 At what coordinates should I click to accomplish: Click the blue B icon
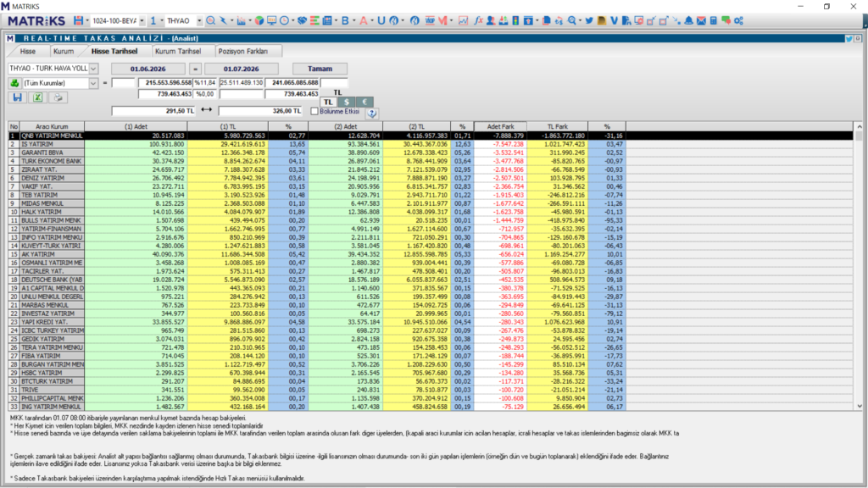click(x=345, y=20)
